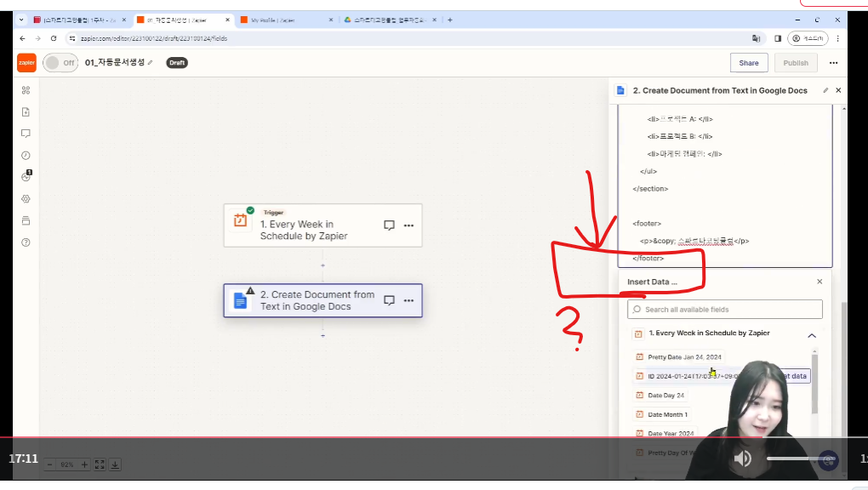Add a step below the Google Docs action
The width and height of the screenshot is (868, 490).
click(x=323, y=335)
